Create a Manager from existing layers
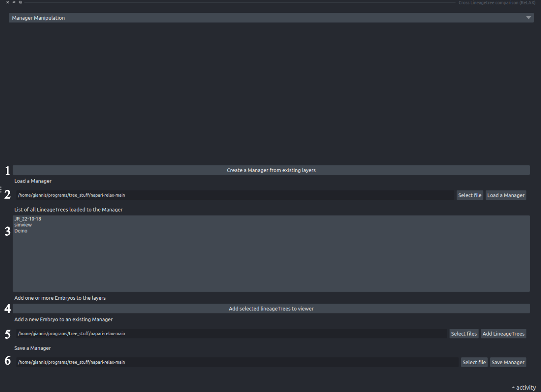 coord(271,170)
